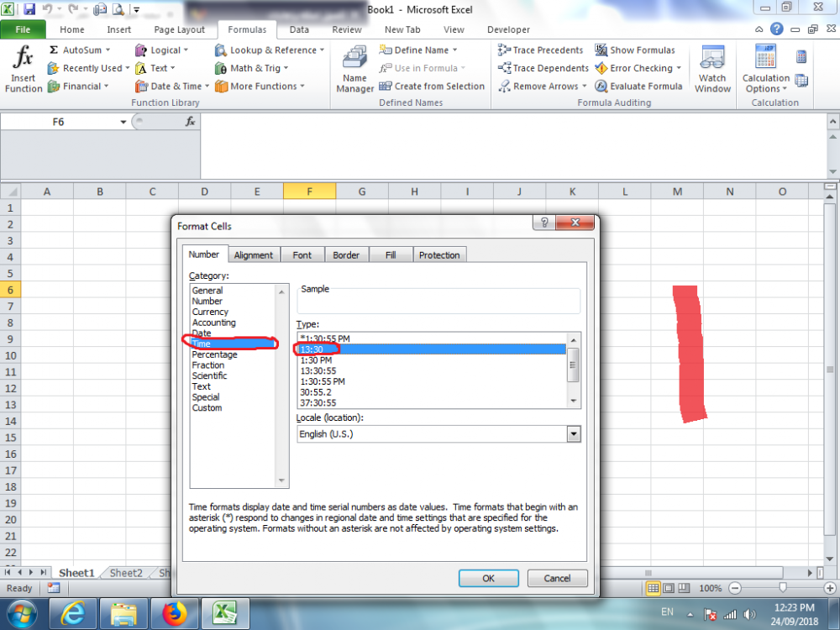Switch to the Alignment tab
This screenshot has width=840, height=630.
pos(254,255)
